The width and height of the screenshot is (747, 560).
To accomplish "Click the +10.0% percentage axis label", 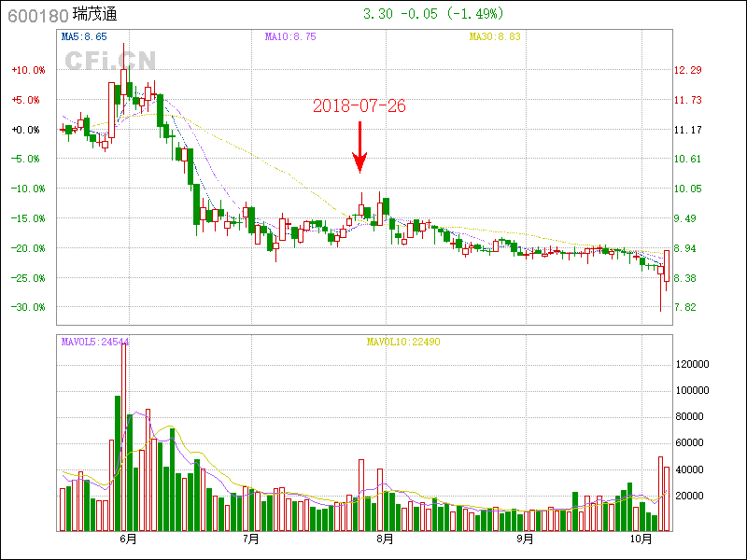I will (28, 70).
